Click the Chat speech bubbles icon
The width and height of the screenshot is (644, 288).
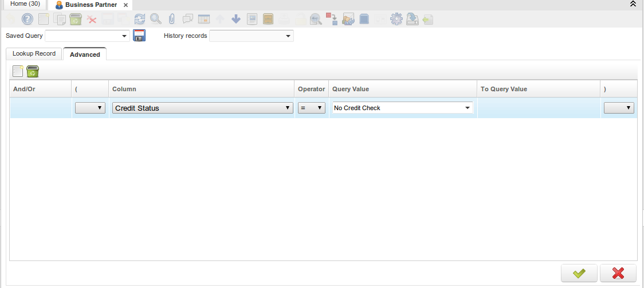pos(187,19)
